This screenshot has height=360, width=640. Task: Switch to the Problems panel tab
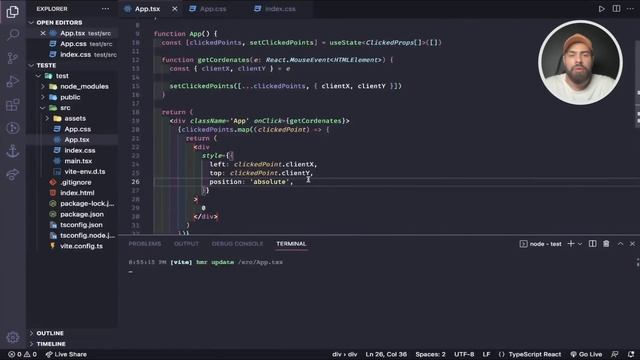pos(145,244)
